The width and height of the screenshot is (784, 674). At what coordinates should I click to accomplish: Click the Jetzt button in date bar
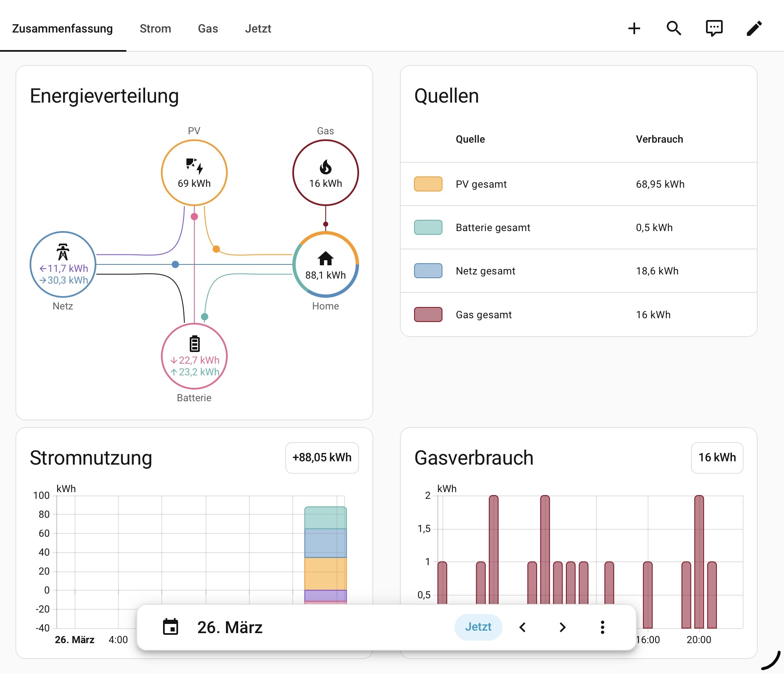pyautogui.click(x=478, y=627)
